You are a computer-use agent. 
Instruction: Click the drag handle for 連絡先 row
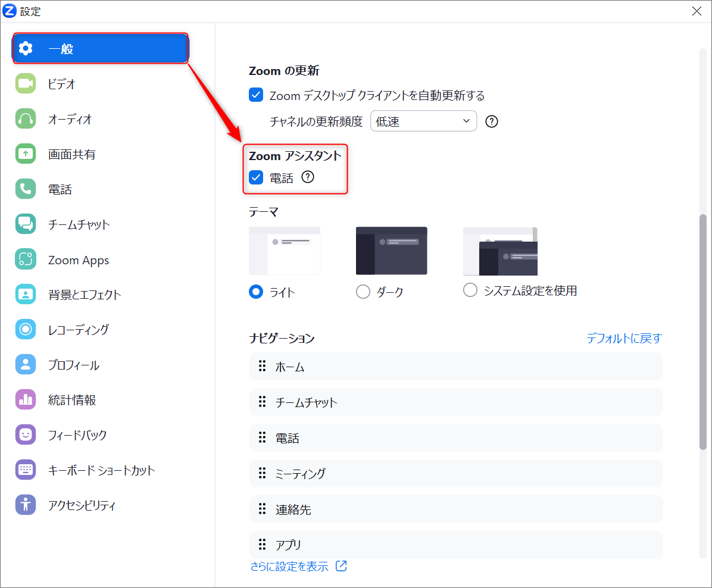(262, 508)
